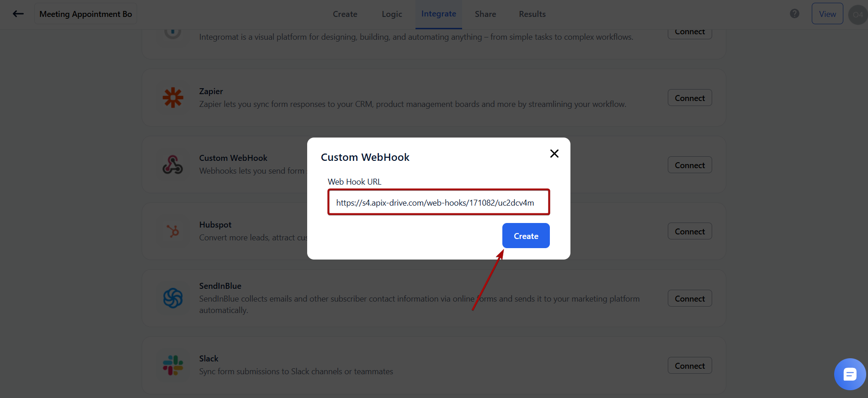Viewport: 868px width, 398px height.
Task: Connect the SendInBlue integration
Action: [690, 298]
